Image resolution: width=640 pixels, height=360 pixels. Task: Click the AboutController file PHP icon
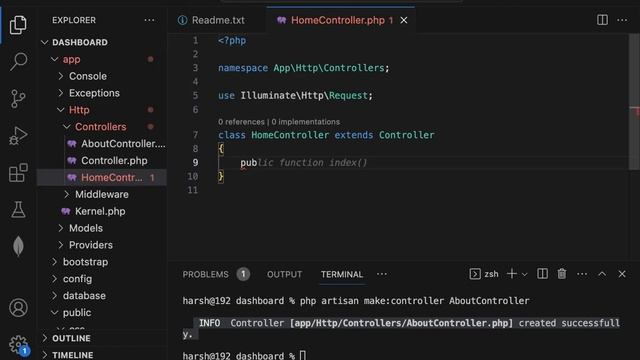(72, 144)
